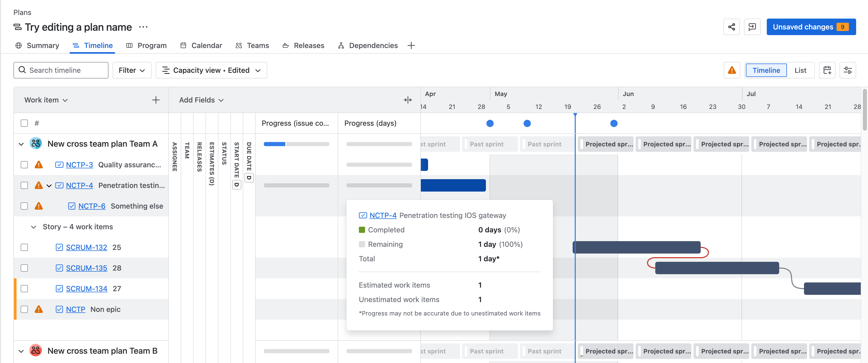The width and height of the screenshot is (868, 363).
Task: Open the Filter dropdown
Action: tap(132, 70)
